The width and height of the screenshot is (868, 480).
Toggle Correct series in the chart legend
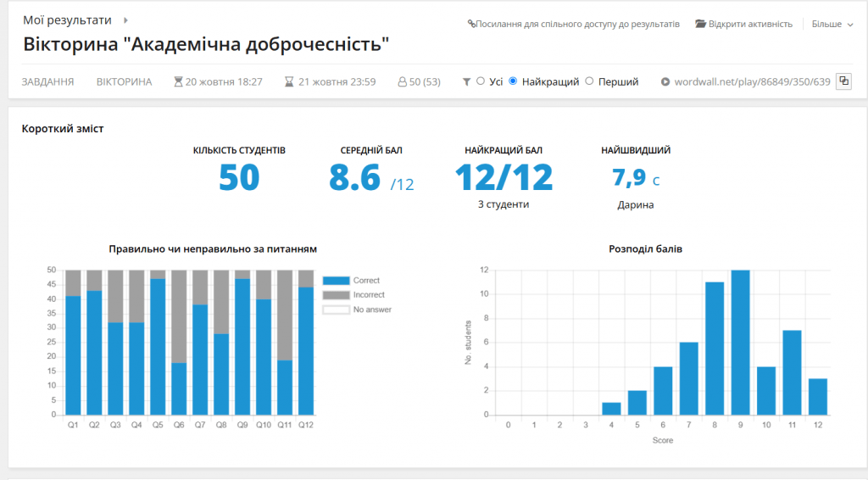click(336, 281)
